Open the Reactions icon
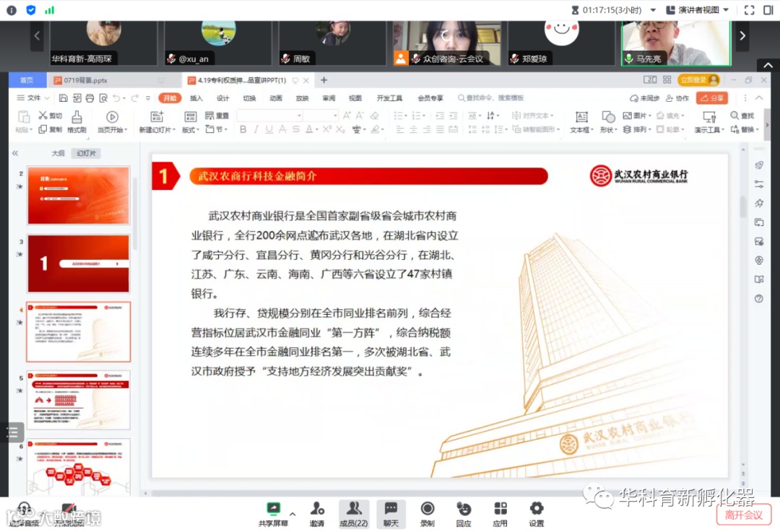This screenshot has width=780, height=532. (464, 508)
